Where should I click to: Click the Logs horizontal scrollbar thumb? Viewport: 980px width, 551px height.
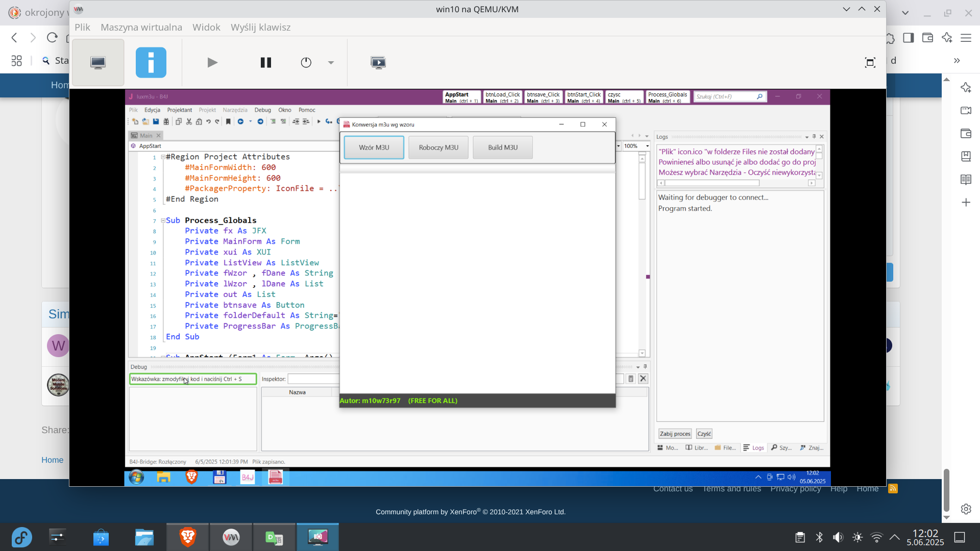712,183
